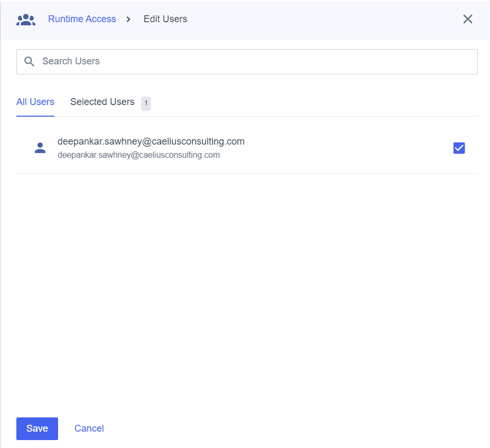Screen dimensions: 490x448
Task: Select the Edit Users breadcrumb title
Action: [165, 19]
